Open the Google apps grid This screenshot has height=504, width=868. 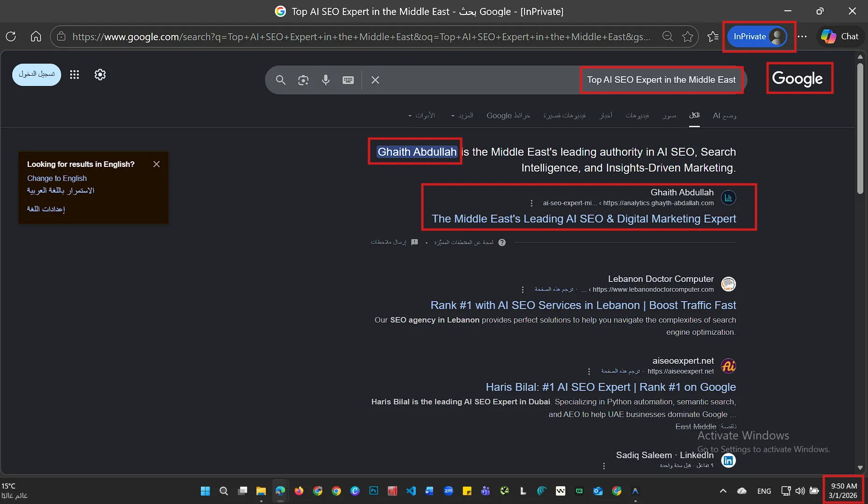(x=74, y=75)
